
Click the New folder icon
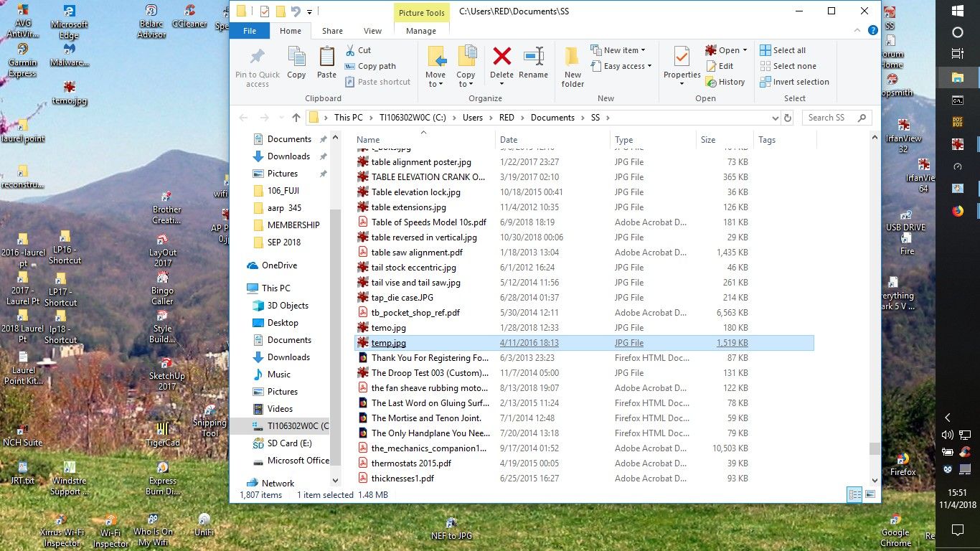pyautogui.click(x=573, y=67)
